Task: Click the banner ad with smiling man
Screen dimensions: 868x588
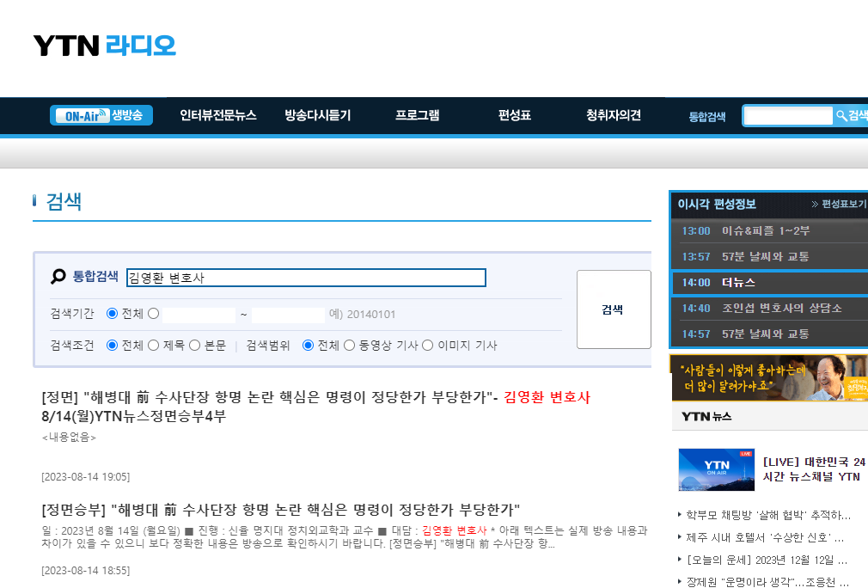Action: [x=769, y=378]
